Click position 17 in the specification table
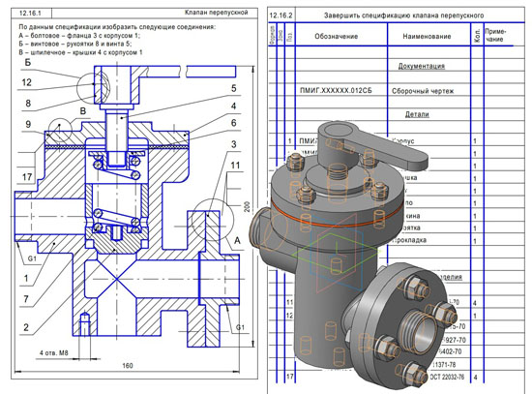Image resolution: width=532 pixels, height=394 pixels. tap(289, 377)
